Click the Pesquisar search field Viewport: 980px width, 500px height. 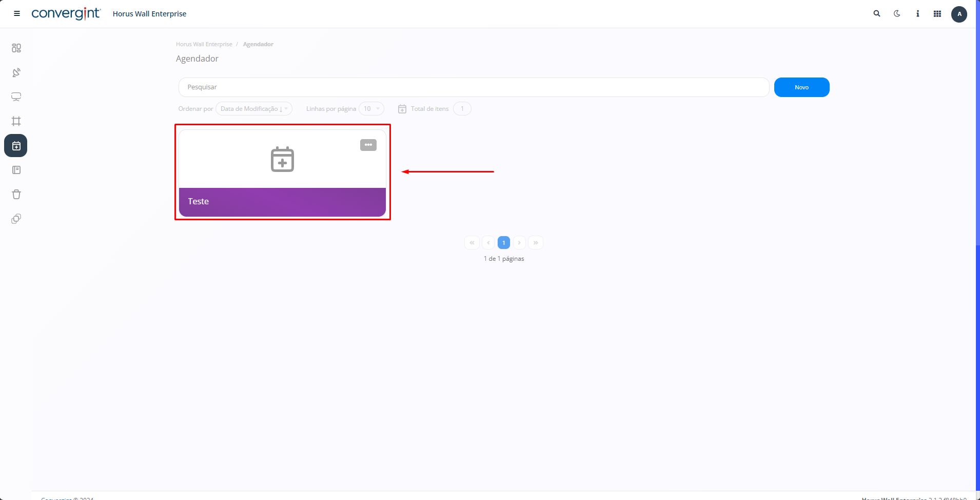click(x=473, y=87)
